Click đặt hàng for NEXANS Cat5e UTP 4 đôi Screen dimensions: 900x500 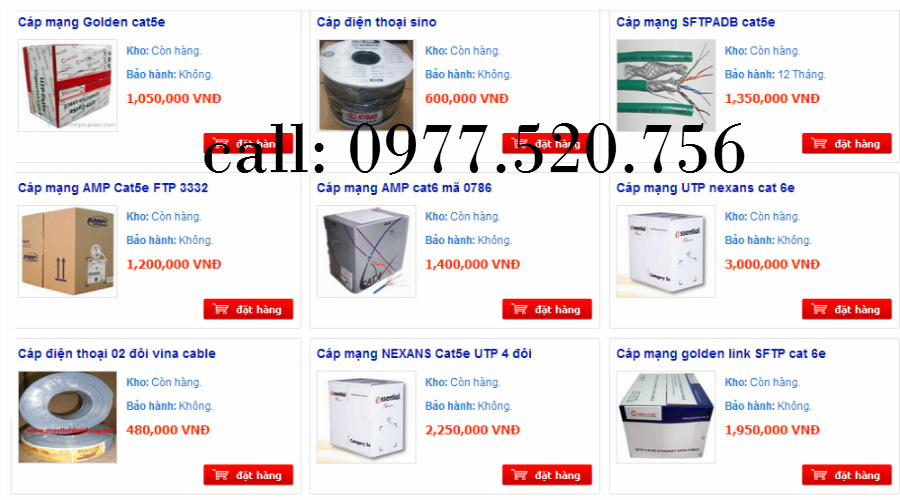(547, 475)
